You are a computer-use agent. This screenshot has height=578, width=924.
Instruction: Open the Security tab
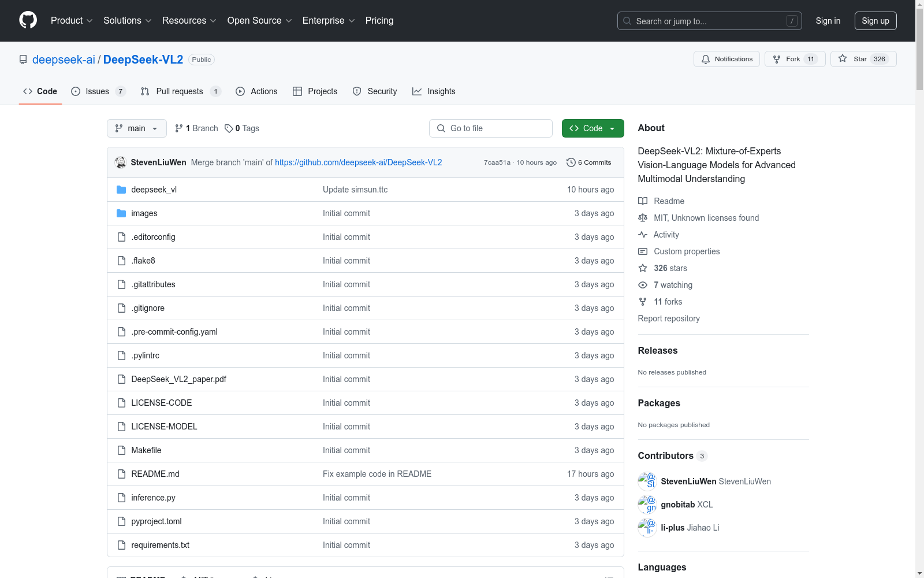click(375, 91)
